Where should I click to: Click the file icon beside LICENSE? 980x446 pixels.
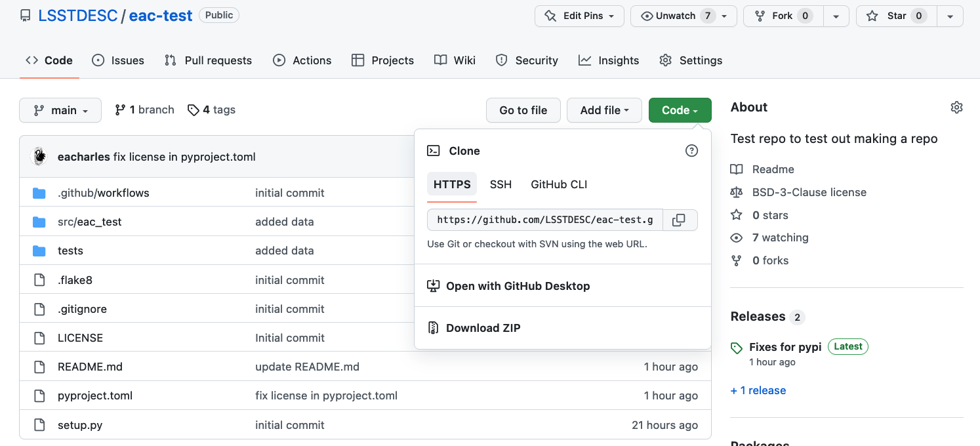point(39,338)
